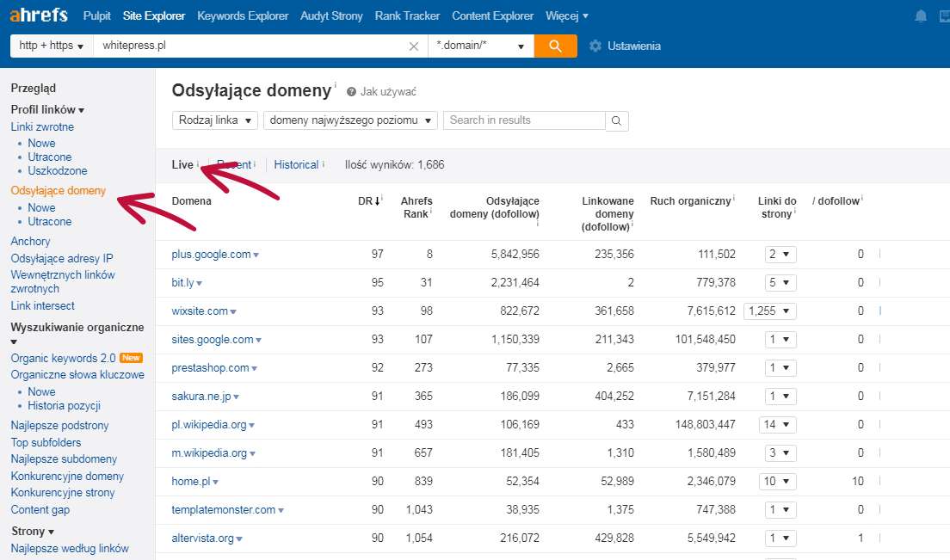Image resolution: width=950 pixels, height=560 pixels.
Task: Expand Linki do strony dropdown for pl.wikipedia.org
Action: [778, 424]
